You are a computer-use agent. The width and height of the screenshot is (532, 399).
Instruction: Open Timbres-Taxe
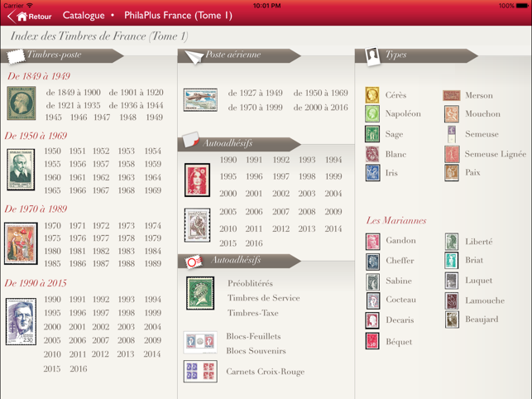click(x=253, y=313)
